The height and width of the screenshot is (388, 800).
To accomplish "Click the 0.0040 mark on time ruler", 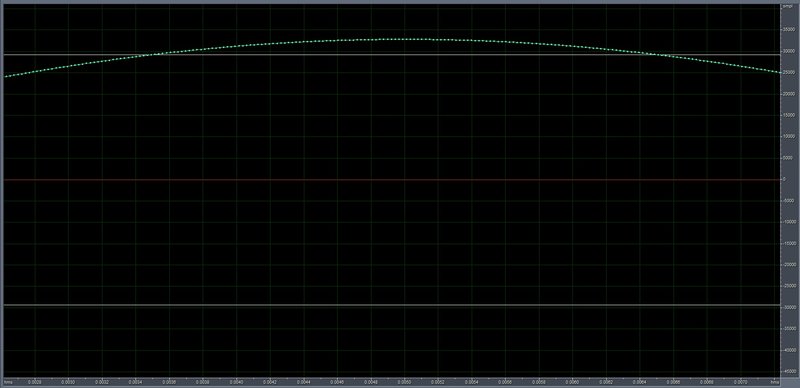I will pyautogui.click(x=236, y=381).
